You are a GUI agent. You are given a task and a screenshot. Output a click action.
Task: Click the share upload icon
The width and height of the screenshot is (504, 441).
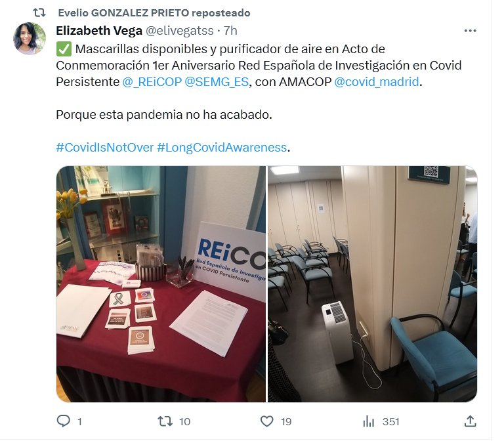pyautogui.click(x=470, y=421)
